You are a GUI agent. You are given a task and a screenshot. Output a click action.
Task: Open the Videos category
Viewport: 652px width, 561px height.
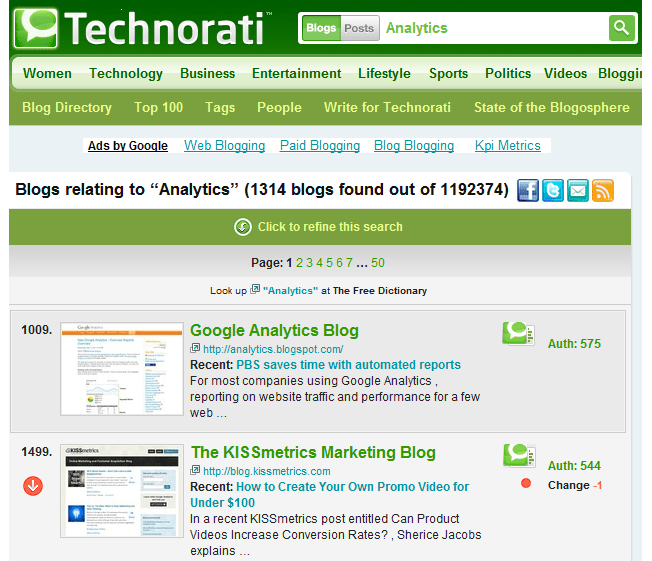click(x=566, y=74)
